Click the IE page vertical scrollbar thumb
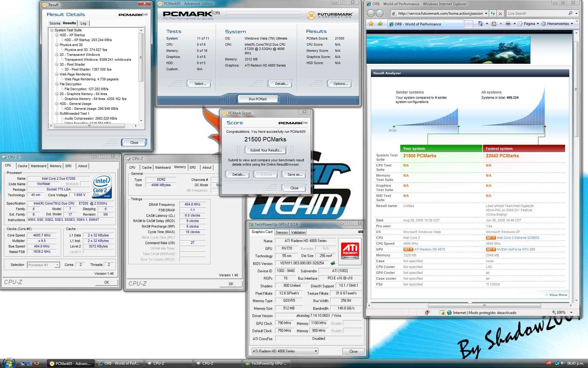This screenshot has height=368, width=588. click(x=576, y=89)
